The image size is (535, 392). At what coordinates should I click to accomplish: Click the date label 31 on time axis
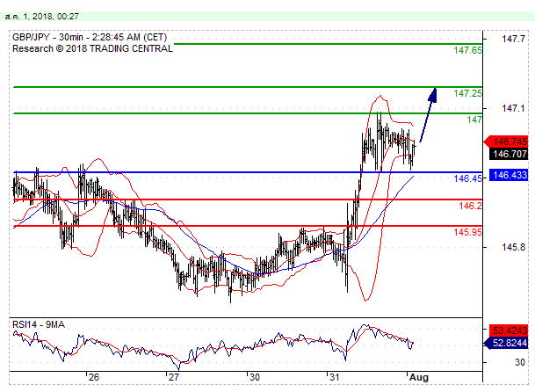click(335, 377)
